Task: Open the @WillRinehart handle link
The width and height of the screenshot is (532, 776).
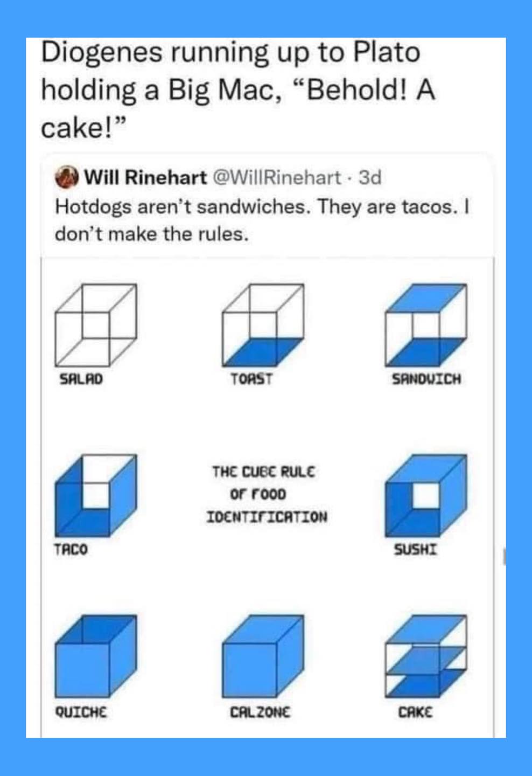Action: click(277, 177)
